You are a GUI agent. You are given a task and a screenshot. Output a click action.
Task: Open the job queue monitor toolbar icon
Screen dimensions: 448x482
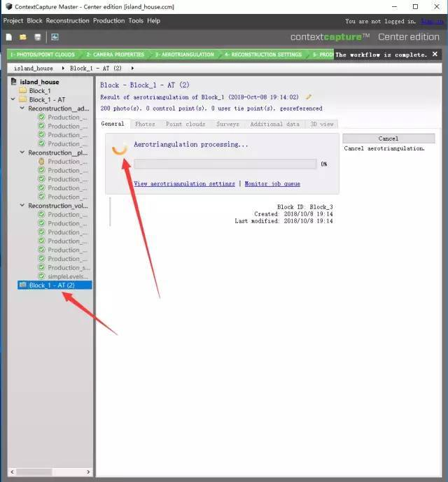click(55, 37)
